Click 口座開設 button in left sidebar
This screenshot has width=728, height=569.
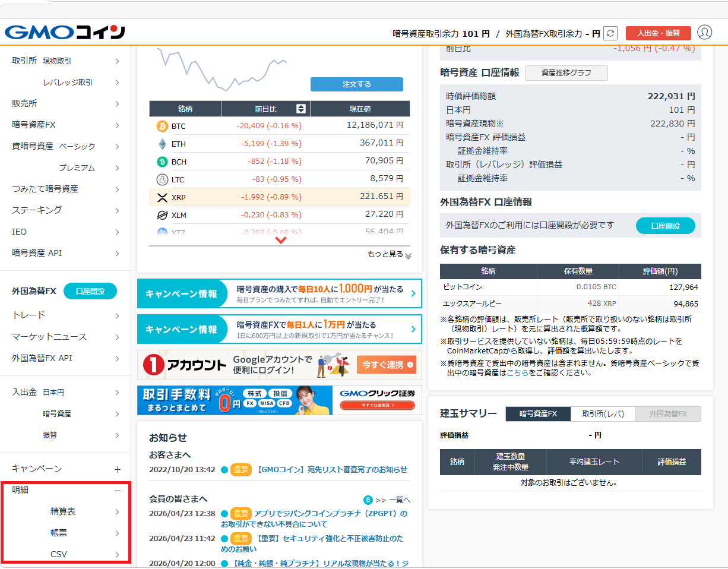point(90,291)
